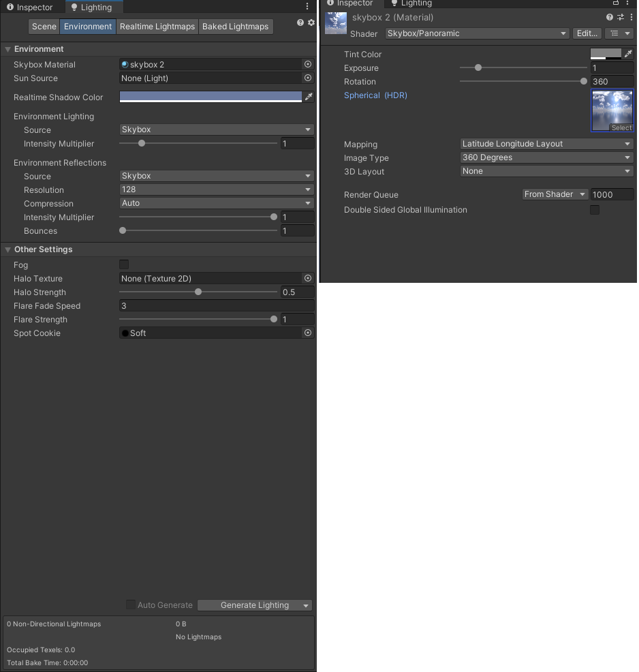Pick Spot Cookie with object selector
The image size is (639, 672).
click(x=307, y=333)
